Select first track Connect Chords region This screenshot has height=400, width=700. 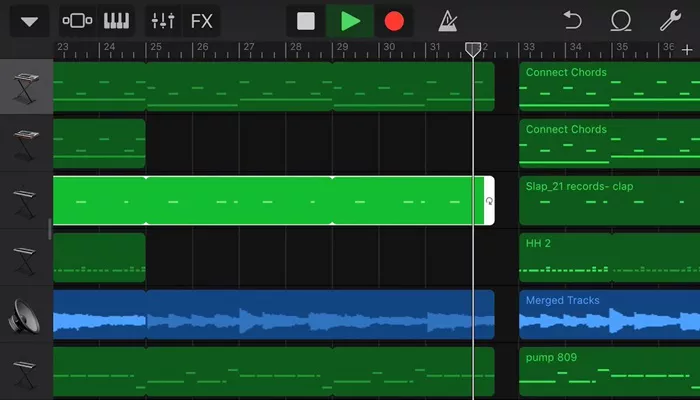pyautogui.click(x=610, y=87)
